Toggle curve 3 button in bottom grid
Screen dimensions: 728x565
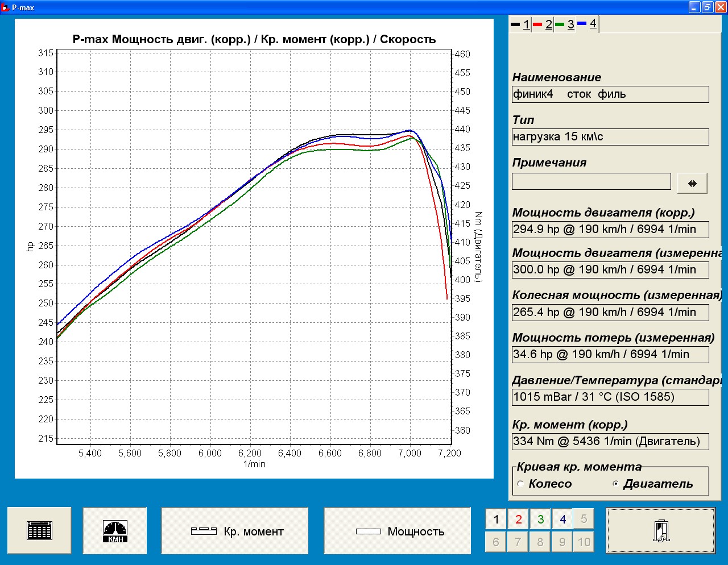540,519
